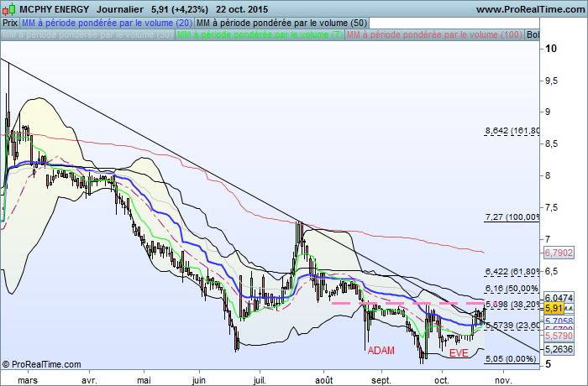Select the red MM volume-weighted (100) label
This screenshot has width=588, height=386.
[x=434, y=35]
